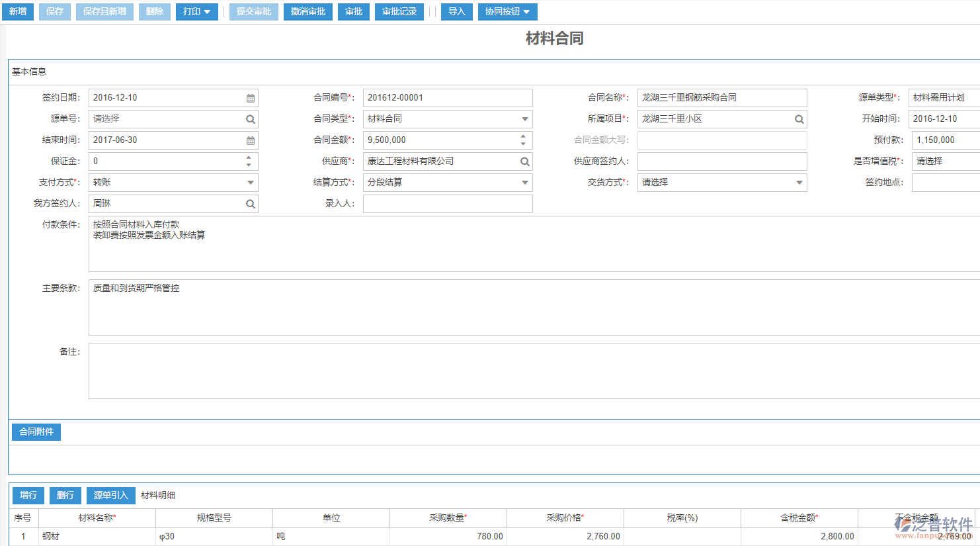Submit for approval via 提交审批

click(x=253, y=11)
